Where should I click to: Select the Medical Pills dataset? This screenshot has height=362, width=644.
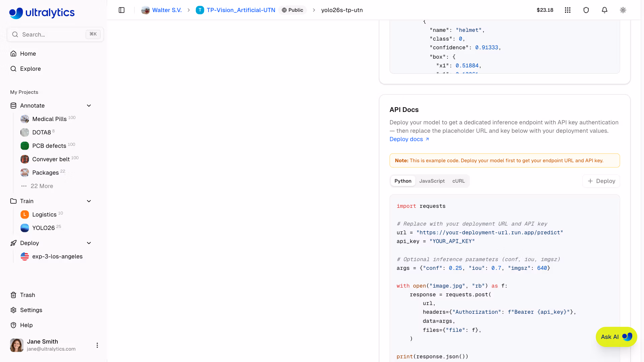tap(50, 119)
